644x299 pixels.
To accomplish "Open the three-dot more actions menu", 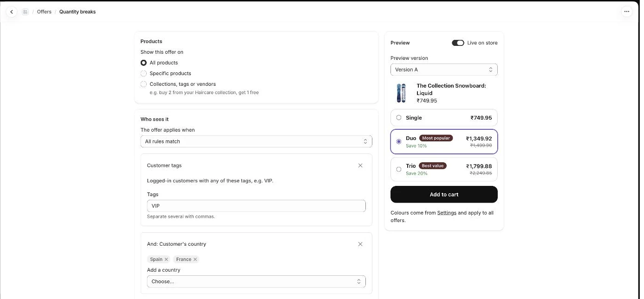I will pos(627,12).
